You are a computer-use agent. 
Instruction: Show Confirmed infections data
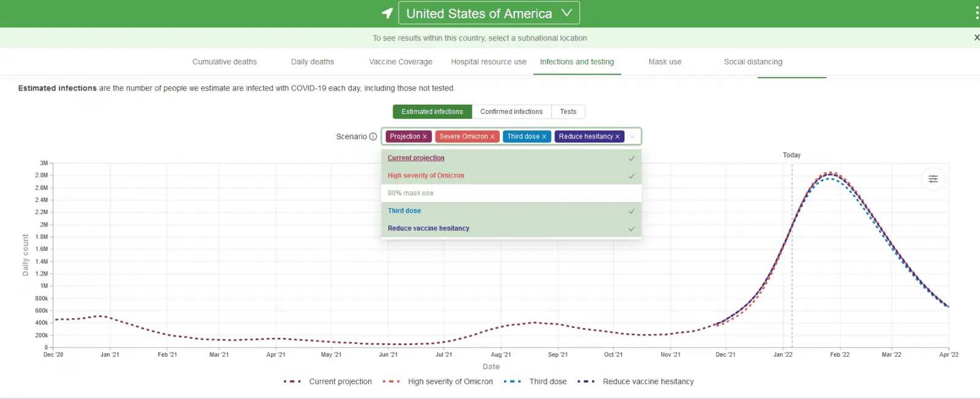coord(511,112)
